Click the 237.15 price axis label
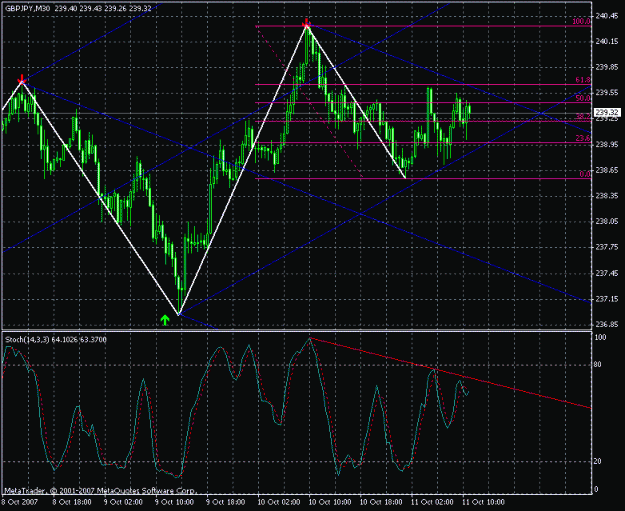Viewport: 625px width, 511px height. coord(607,299)
